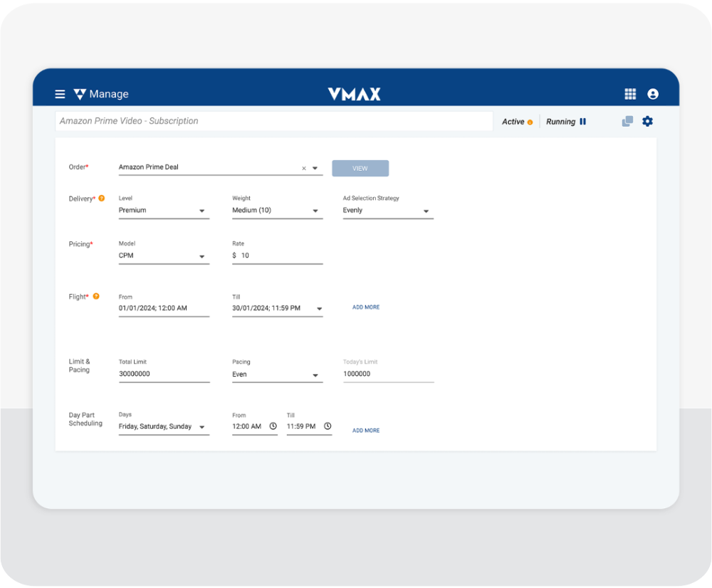Open the user account profile icon

[x=653, y=94]
